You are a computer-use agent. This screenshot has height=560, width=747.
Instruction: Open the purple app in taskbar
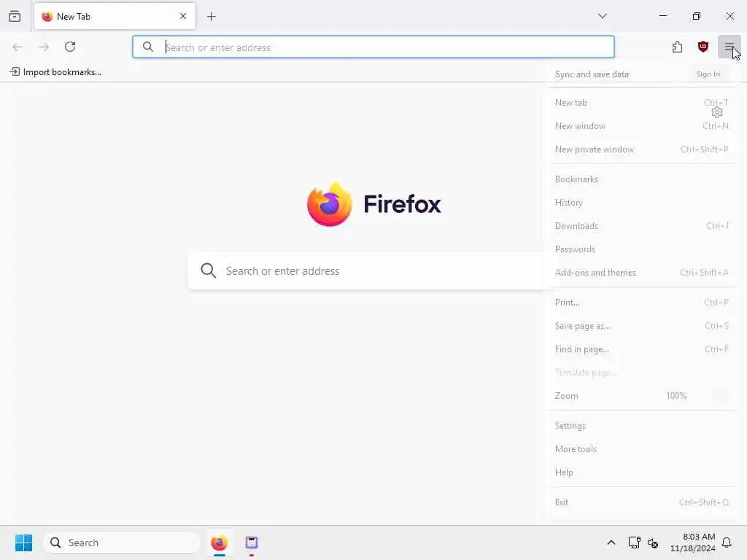coord(252,542)
